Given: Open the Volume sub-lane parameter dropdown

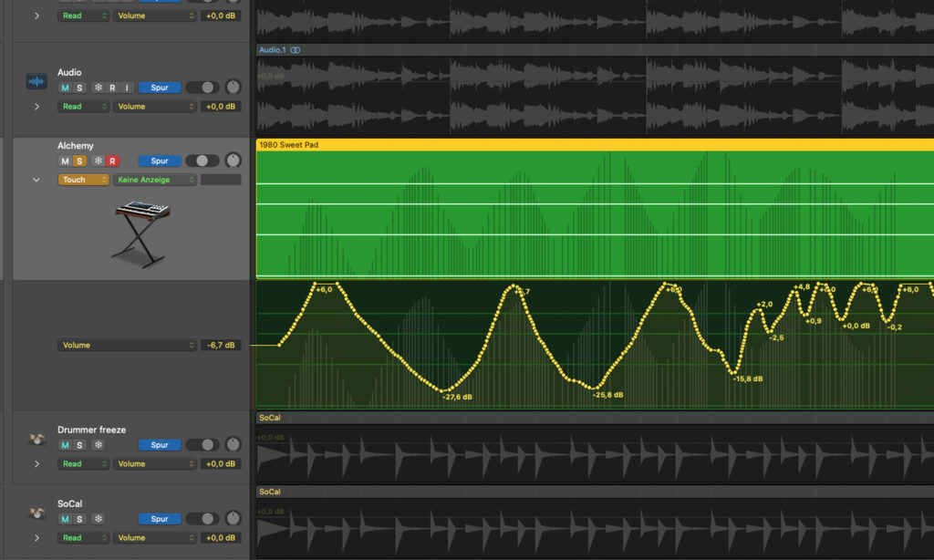Looking at the screenshot, I should click(127, 345).
